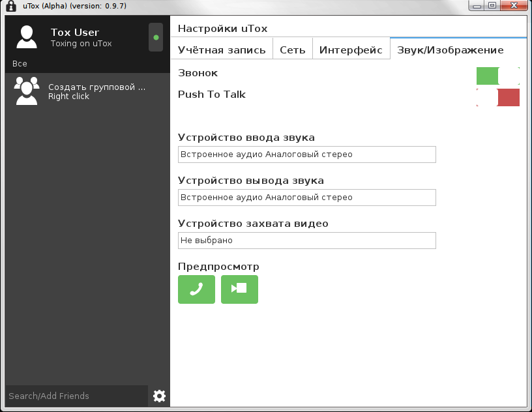
Task: Click the Звонок label
Action: click(x=198, y=73)
